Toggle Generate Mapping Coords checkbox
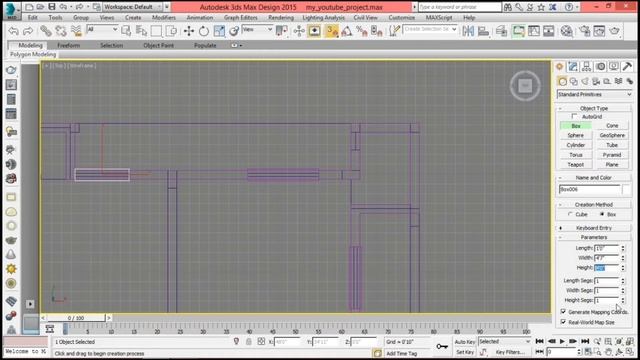Screen dimensions: 640x360 (563, 312)
